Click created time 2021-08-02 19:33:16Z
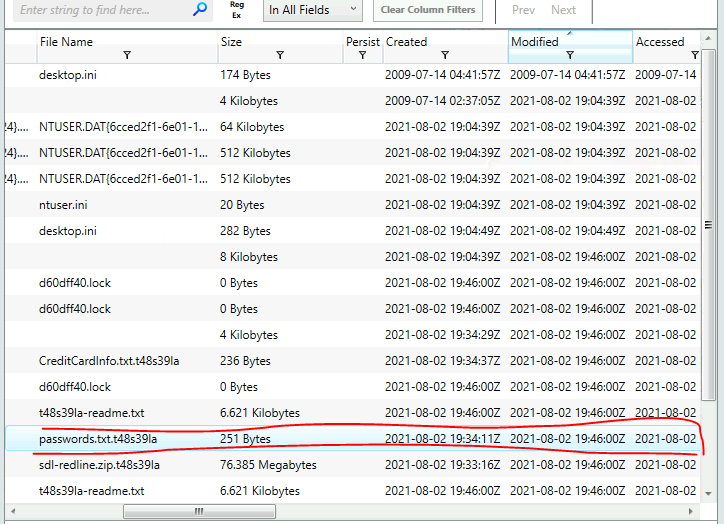 pyautogui.click(x=442, y=464)
